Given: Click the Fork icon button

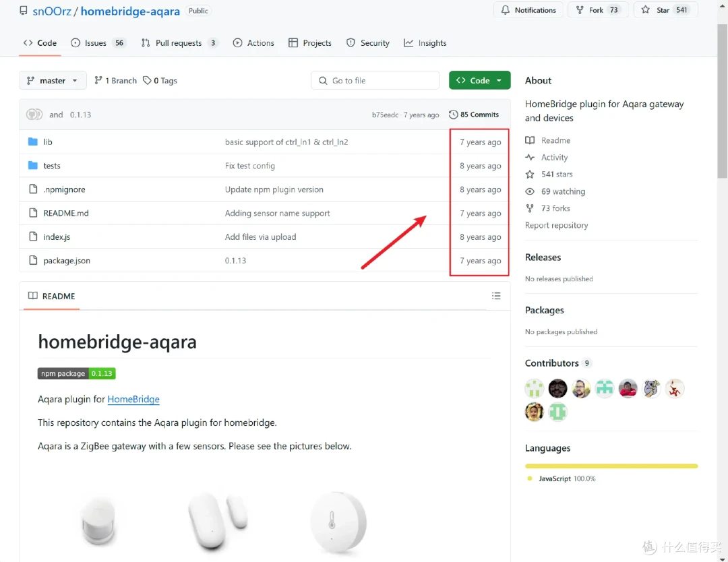Looking at the screenshot, I should [597, 9].
